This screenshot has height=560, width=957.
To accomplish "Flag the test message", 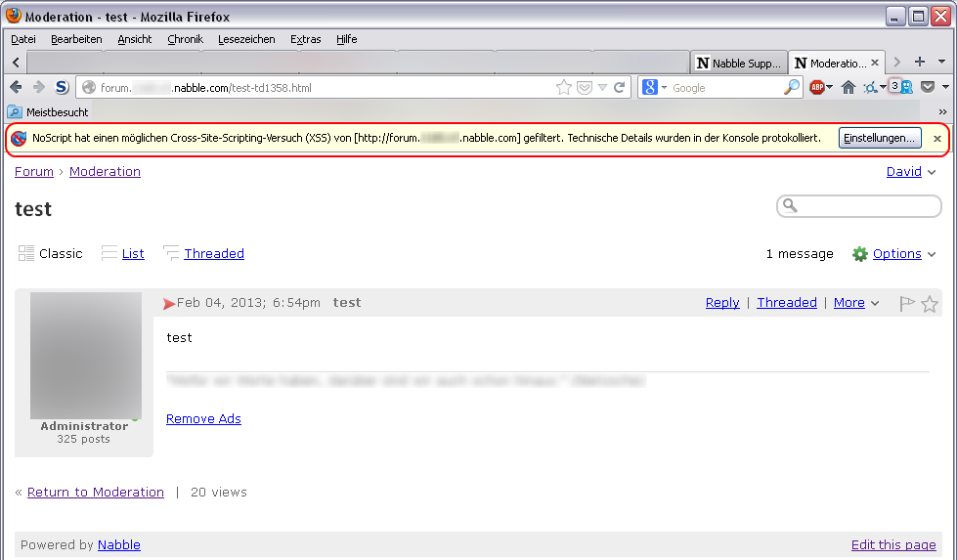I will (x=906, y=304).
